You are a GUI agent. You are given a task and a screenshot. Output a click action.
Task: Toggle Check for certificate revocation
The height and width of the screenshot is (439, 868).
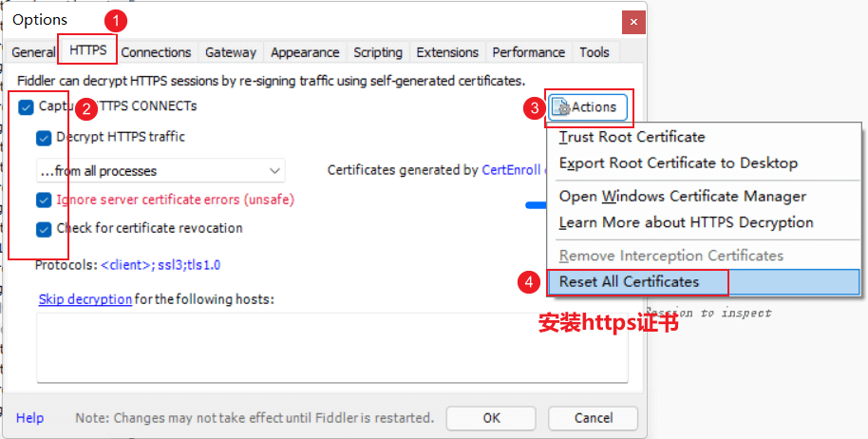pyautogui.click(x=44, y=229)
